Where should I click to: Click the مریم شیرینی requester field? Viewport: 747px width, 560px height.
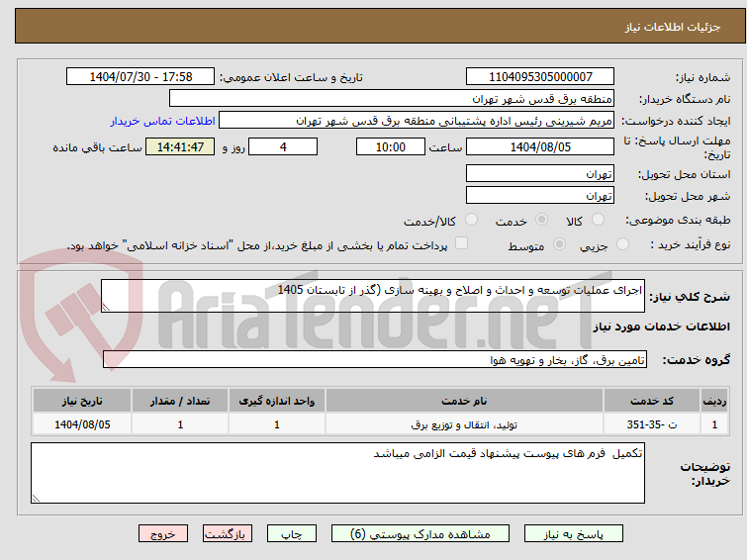[x=417, y=121]
